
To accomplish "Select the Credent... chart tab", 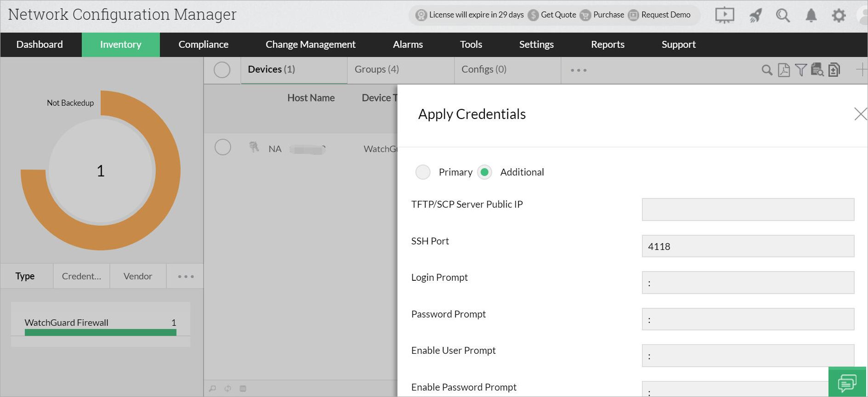I will pos(81,276).
